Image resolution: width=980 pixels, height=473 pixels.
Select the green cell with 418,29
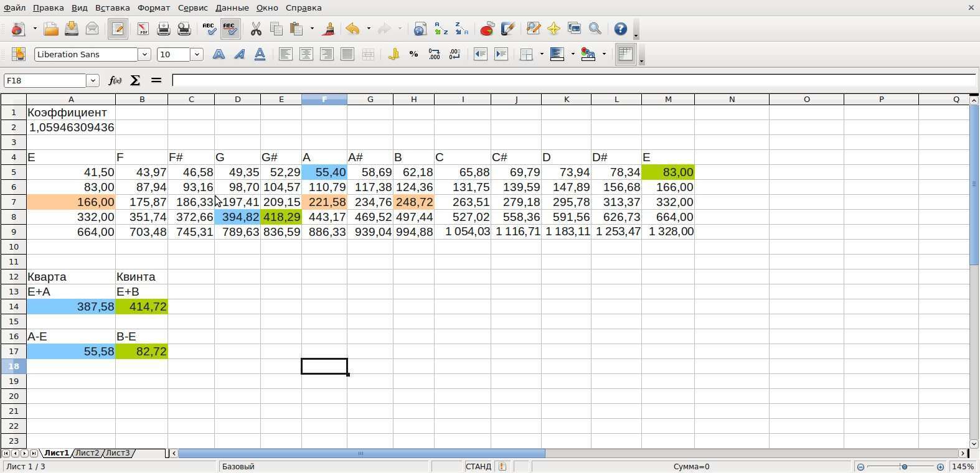point(281,217)
